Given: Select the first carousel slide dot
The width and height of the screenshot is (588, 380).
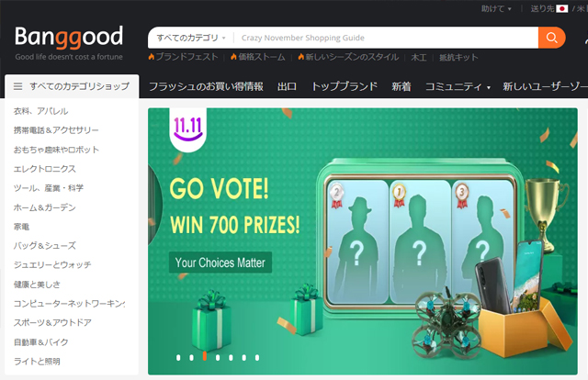Looking at the screenshot, I should pos(178,358).
